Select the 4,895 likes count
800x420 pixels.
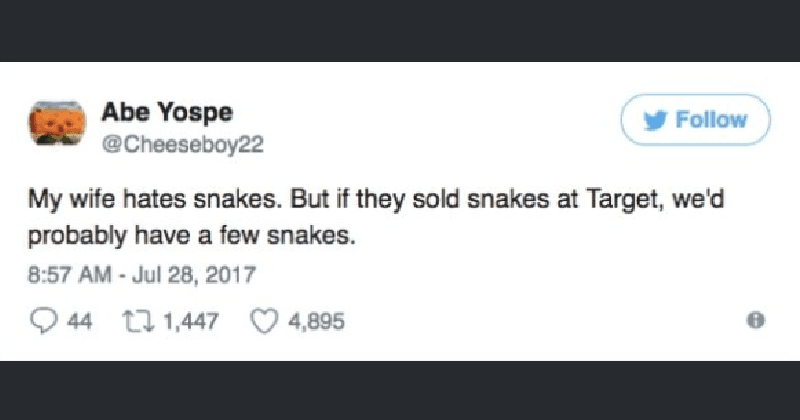317,322
